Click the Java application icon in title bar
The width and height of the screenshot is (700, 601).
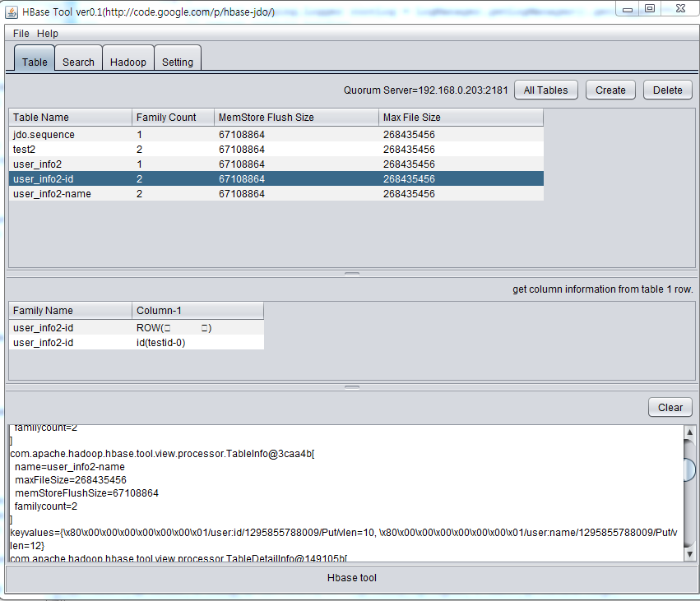point(12,12)
